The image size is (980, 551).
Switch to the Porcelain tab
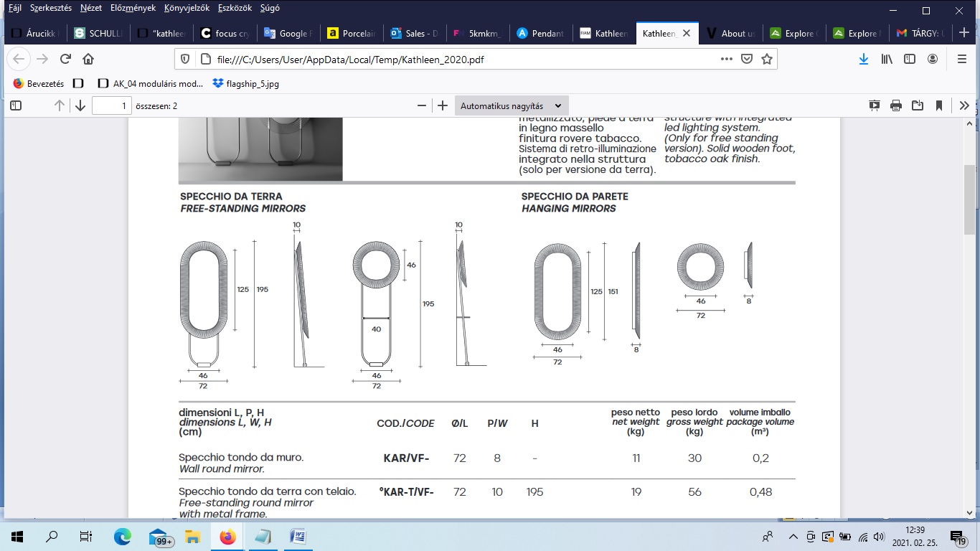[x=351, y=33]
